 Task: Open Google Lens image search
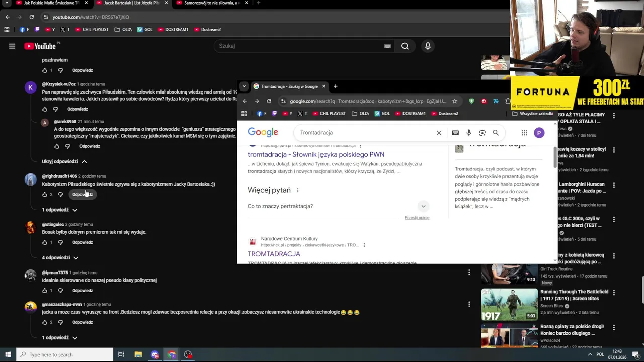482,133
